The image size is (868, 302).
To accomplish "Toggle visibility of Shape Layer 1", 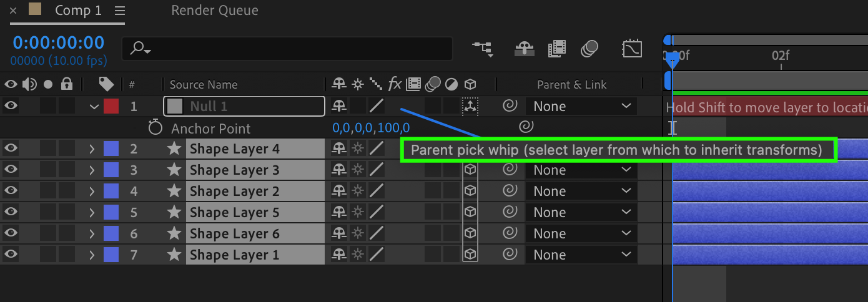I will click(x=11, y=255).
